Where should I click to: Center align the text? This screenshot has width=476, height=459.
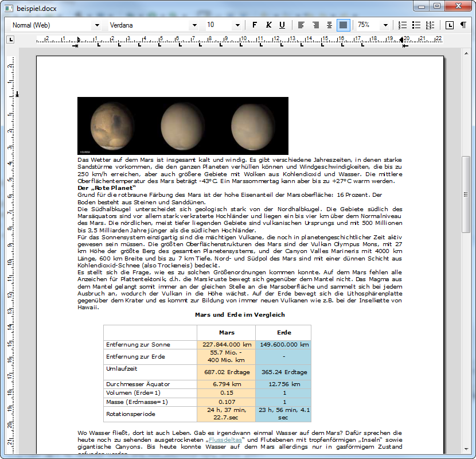315,25
